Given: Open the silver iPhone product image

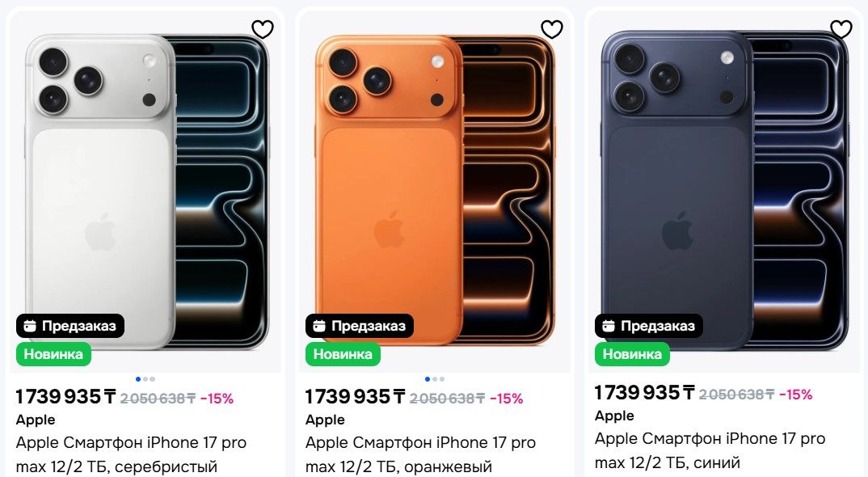Looking at the screenshot, I should tap(145, 186).
